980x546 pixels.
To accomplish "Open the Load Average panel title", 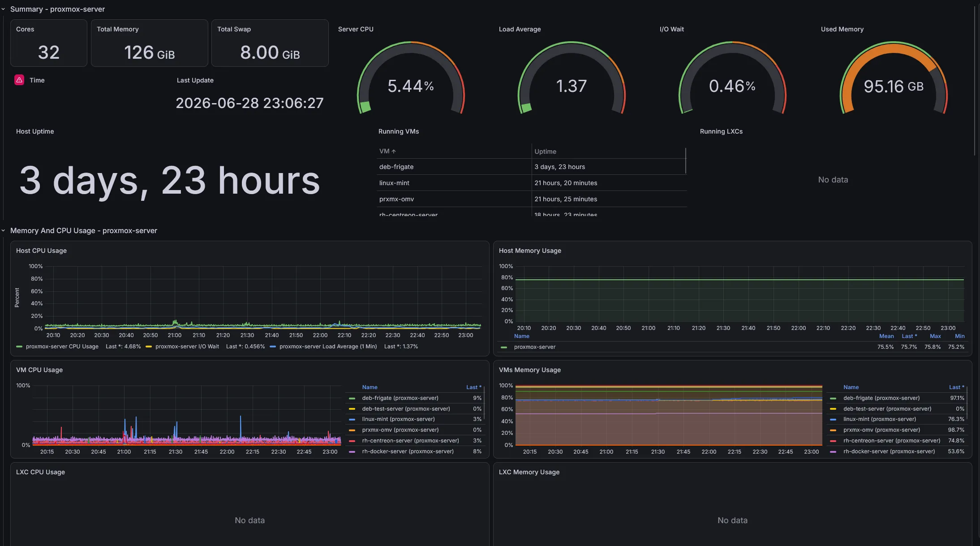I will [x=520, y=29].
